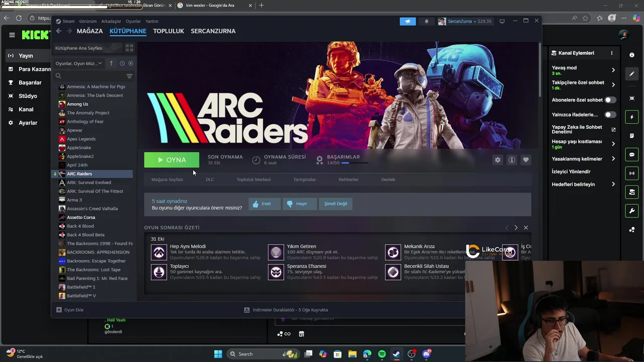The width and height of the screenshot is (644, 362).
Task: Click ready-to-play filter icon
Action: click(x=131, y=63)
